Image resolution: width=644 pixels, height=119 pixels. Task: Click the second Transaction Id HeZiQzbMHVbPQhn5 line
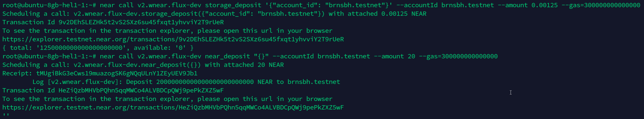(x=113, y=90)
